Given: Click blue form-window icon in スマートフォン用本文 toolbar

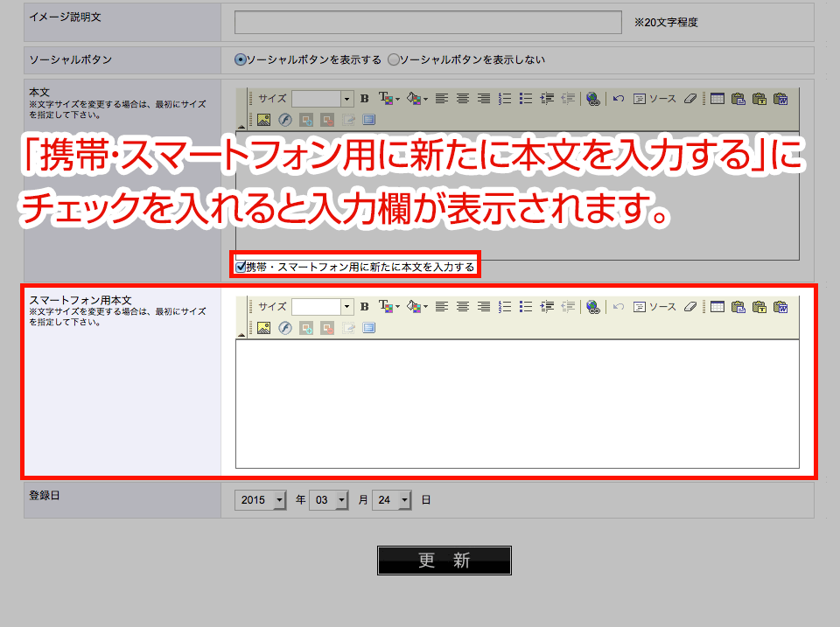Looking at the screenshot, I should point(368,328).
